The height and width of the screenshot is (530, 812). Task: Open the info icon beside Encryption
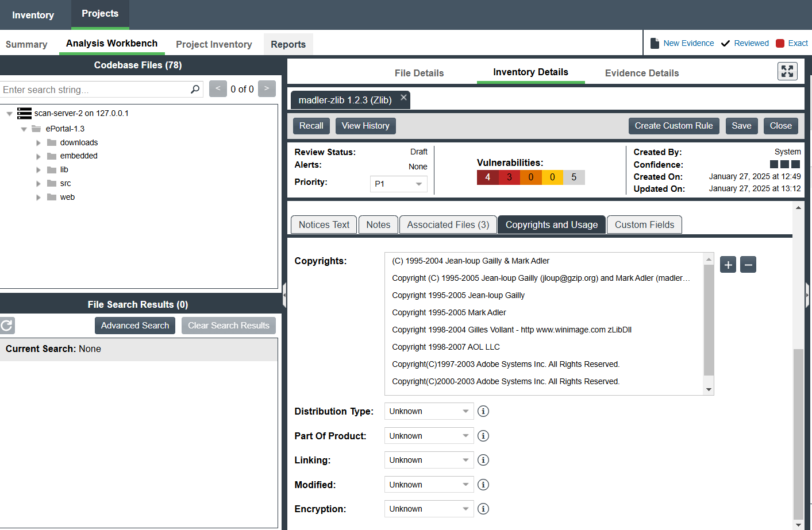tap(483, 509)
